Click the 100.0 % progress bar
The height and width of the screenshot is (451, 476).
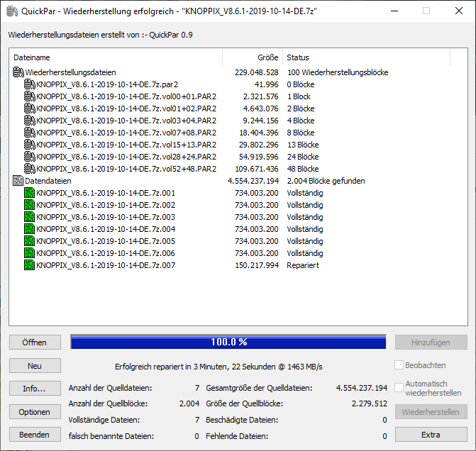click(228, 342)
